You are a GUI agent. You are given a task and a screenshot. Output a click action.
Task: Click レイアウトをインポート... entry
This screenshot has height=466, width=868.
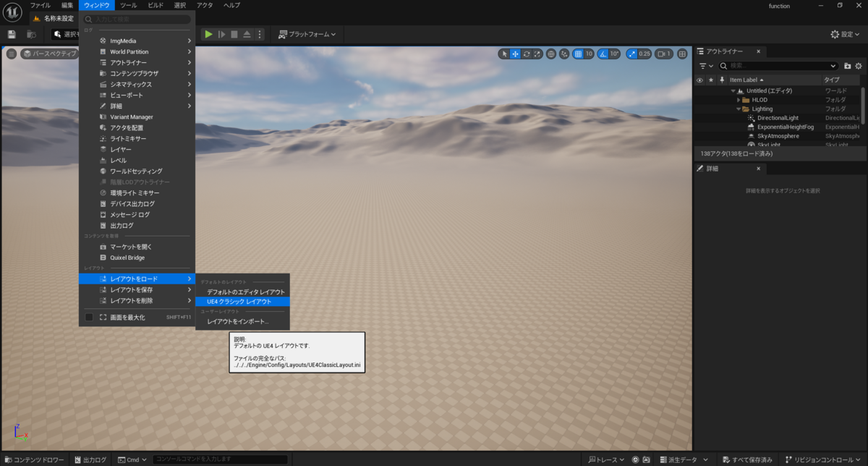pos(242,321)
